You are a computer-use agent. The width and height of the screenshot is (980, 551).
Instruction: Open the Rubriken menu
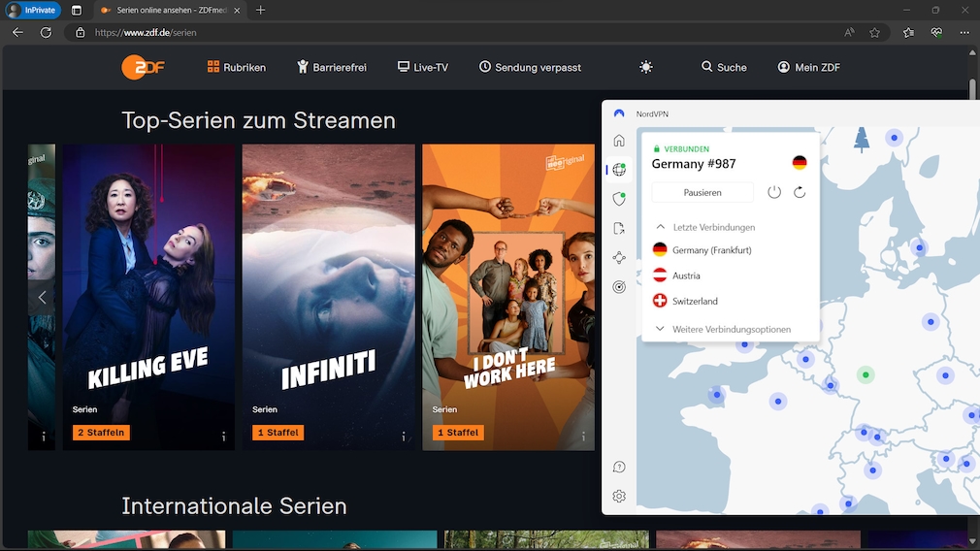[x=236, y=67]
